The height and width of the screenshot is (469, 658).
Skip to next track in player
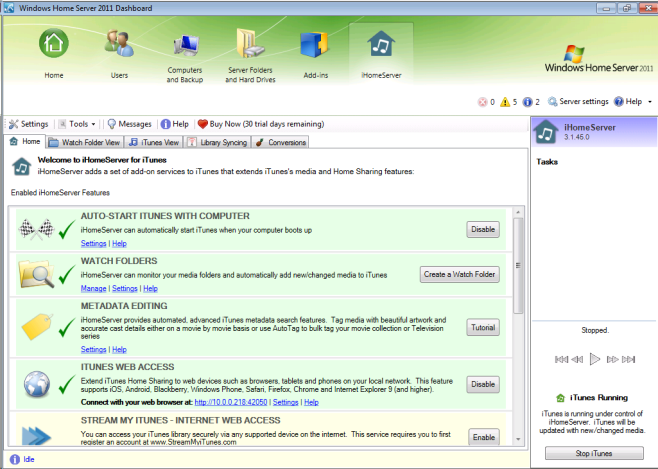[628, 360]
